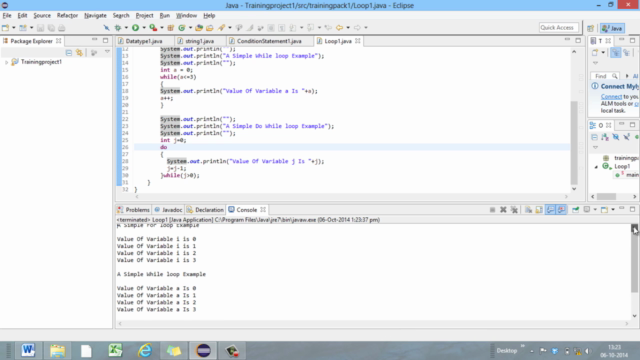The image size is (640, 360).
Task: Click Collapse All in Package Explorer
Action: [69, 53]
